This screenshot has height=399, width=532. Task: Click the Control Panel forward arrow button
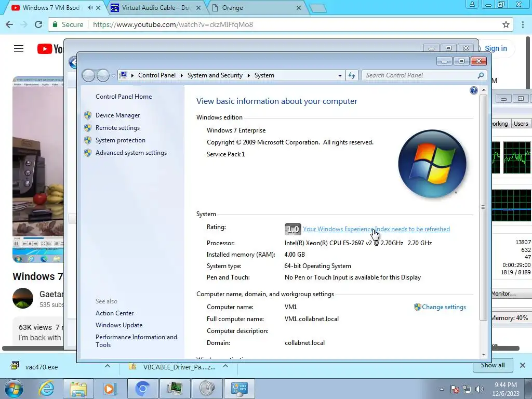coord(103,75)
